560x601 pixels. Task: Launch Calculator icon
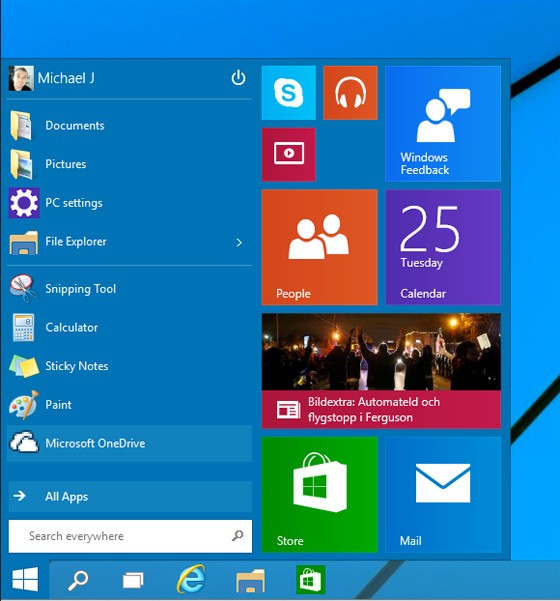coord(23,327)
